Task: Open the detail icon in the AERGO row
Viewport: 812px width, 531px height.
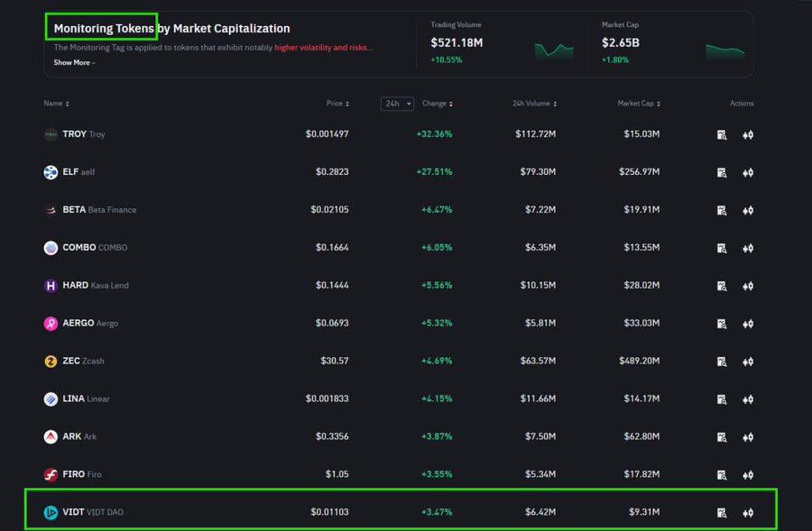Action: click(x=722, y=324)
